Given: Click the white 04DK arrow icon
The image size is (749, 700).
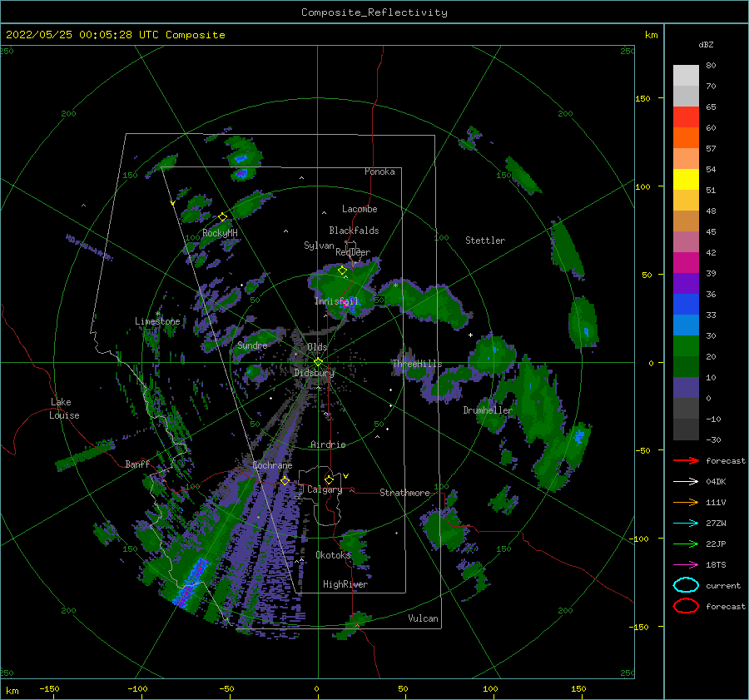Looking at the screenshot, I should click(686, 481).
